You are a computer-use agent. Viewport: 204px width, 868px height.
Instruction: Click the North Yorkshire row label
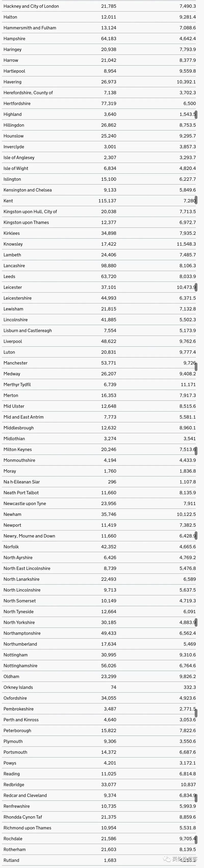tap(19, 622)
